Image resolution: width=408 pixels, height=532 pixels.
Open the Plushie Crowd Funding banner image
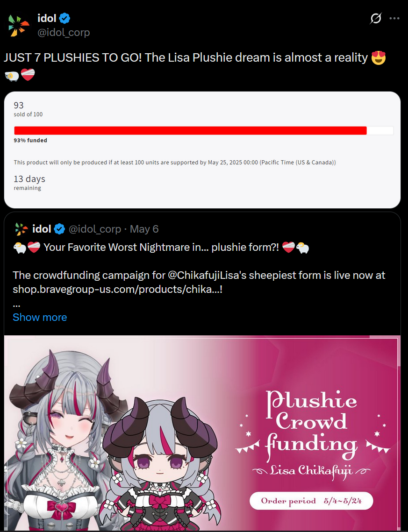[202, 433]
